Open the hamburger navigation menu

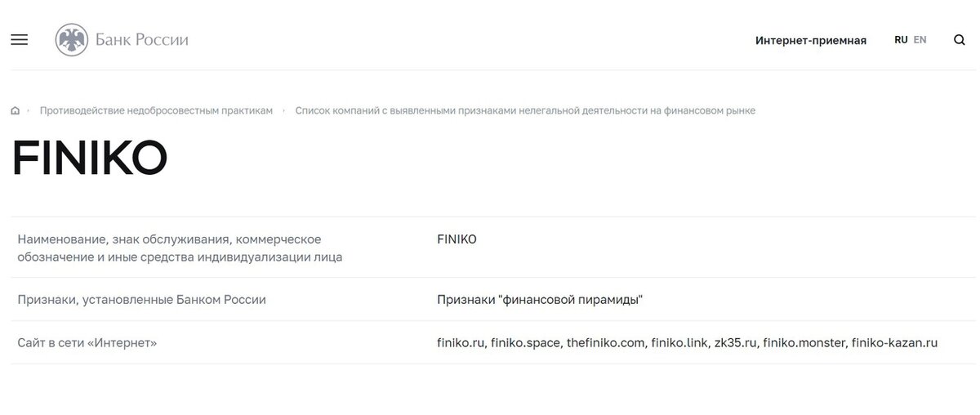point(19,39)
